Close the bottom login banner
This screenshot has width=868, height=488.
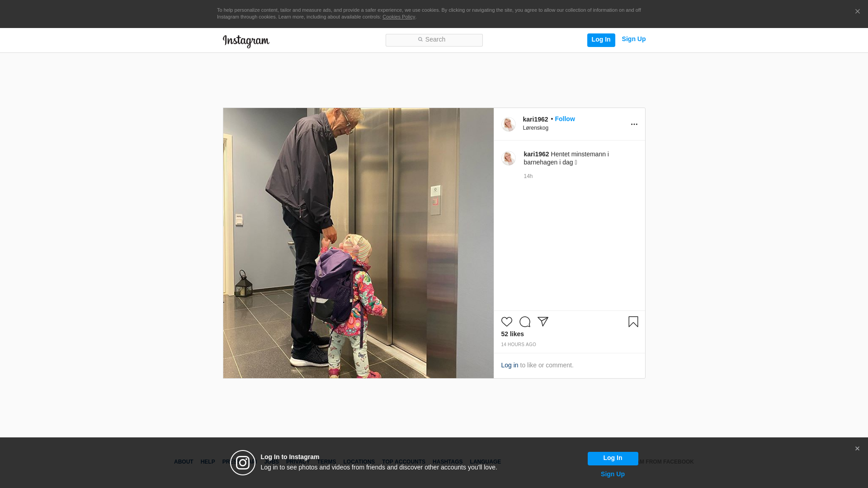pos(857,449)
